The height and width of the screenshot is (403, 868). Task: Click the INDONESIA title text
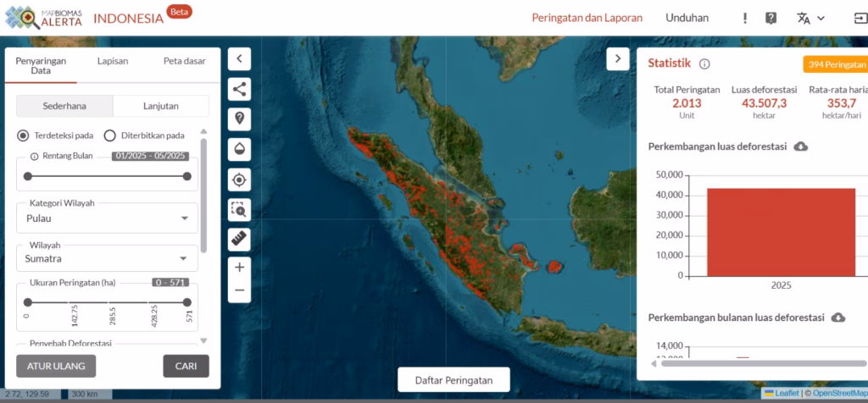click(129, 19)
